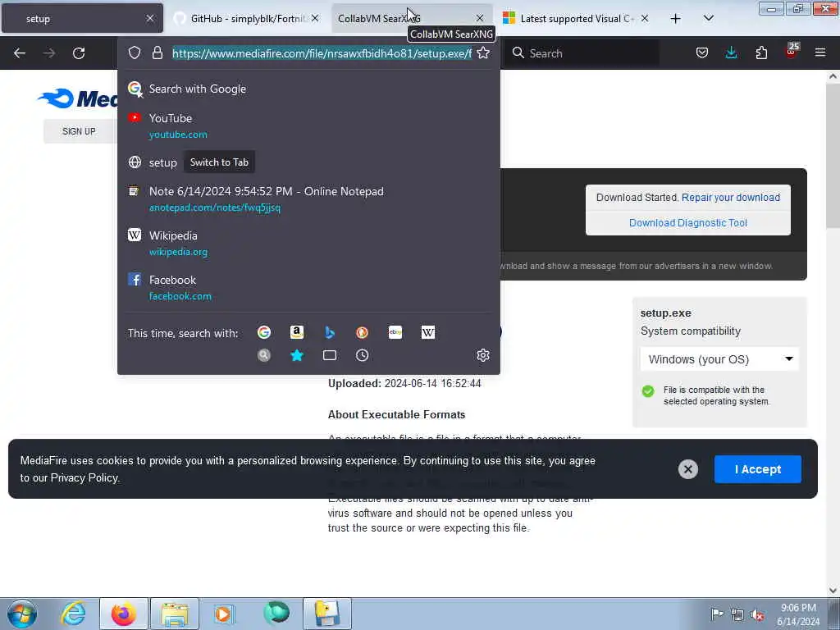The width and height of the screenshot is (840, 630).
Task: Switch to Latest supported Visual C++ tab
Action: tap(577, 19)
